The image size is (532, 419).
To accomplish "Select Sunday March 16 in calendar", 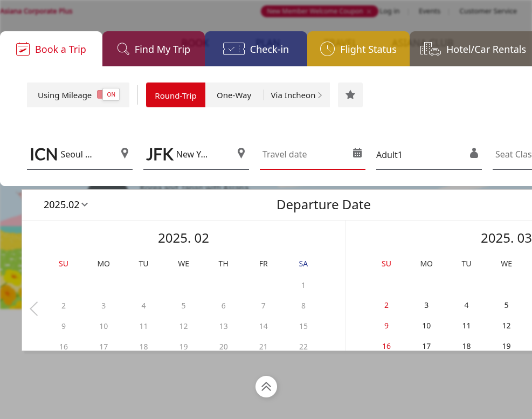I will [x=386, y=346].
